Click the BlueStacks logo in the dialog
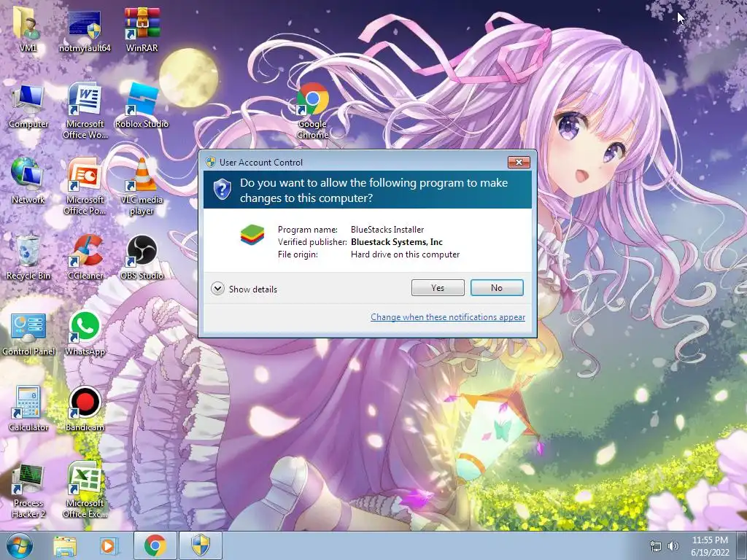 point(252,236)
